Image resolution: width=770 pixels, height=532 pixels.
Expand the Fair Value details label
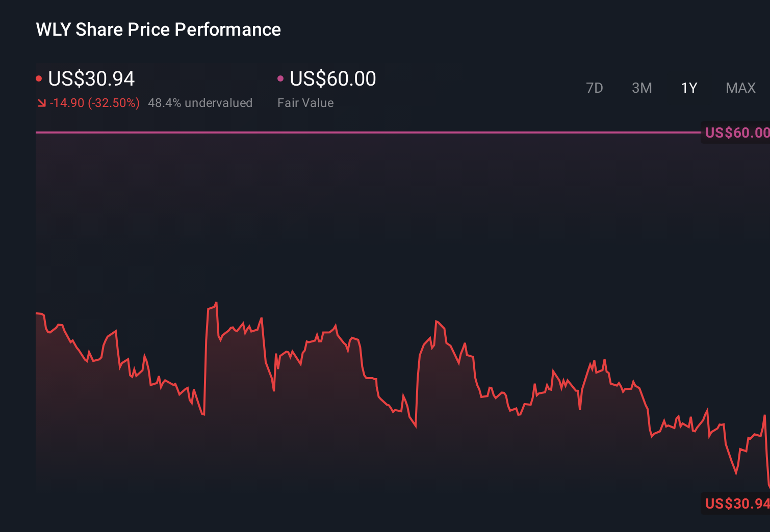(305, 102)
